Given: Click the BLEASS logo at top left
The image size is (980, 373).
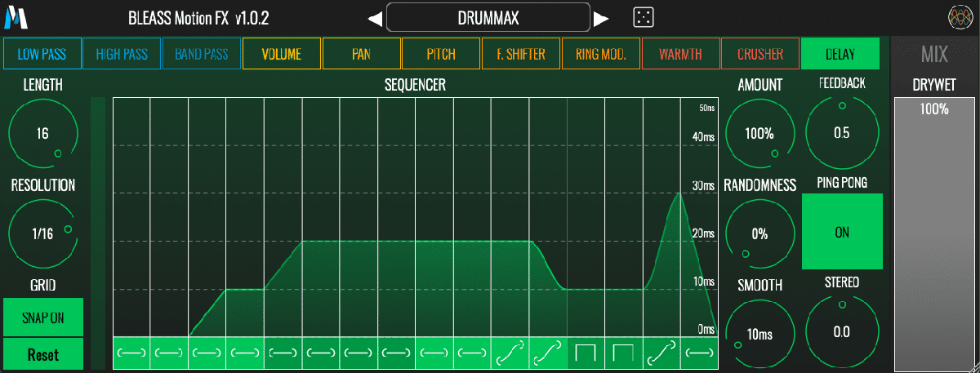Looking at the screenshot, I should [16, 17].
